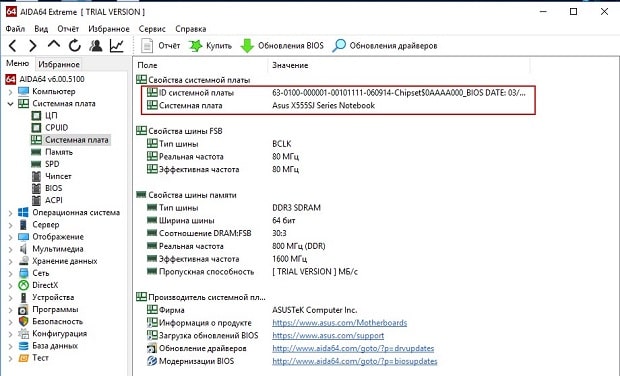Select the Asus X555SJ Series Notebook value
Viewport: 620px width, 376px height.
pos(323,106)
